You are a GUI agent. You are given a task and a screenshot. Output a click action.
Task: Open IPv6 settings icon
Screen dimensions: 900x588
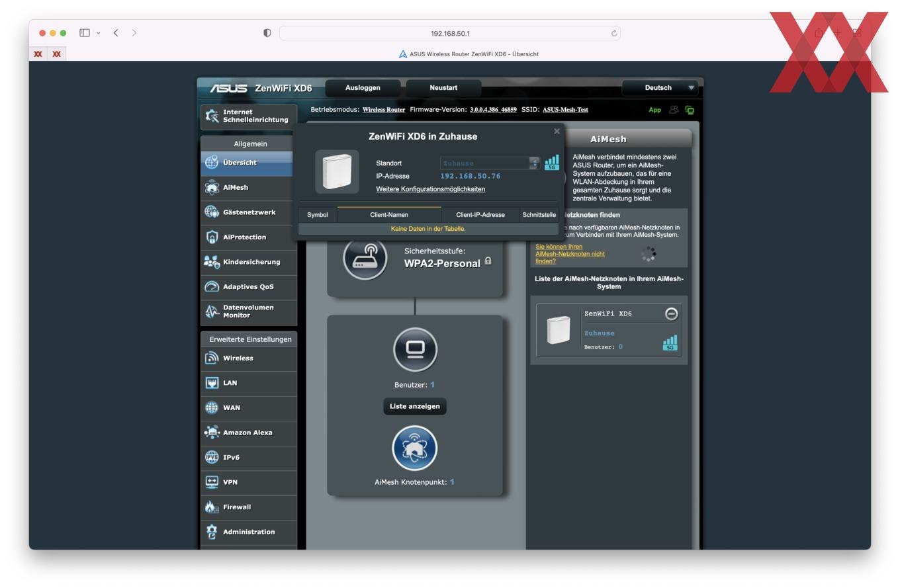point(212,457)
